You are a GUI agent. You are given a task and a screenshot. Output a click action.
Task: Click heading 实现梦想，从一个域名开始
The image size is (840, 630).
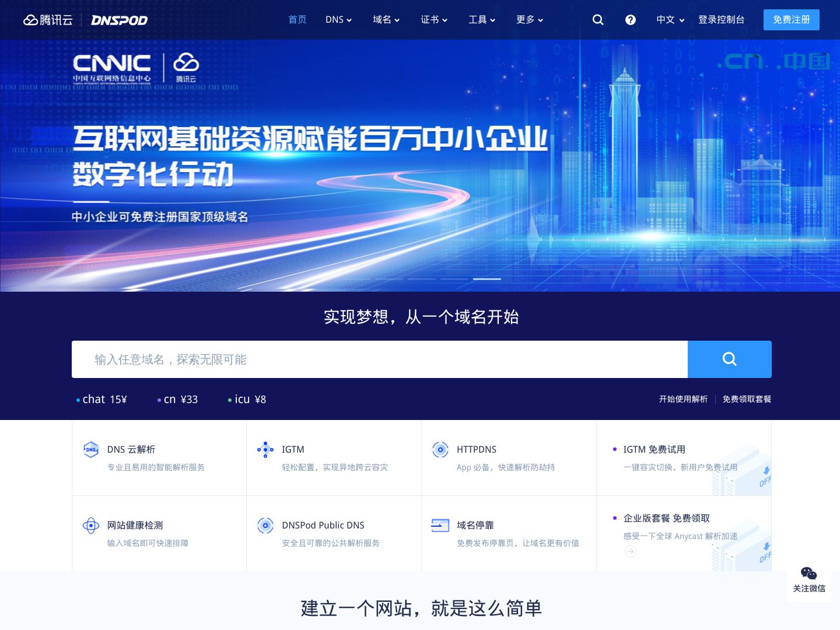pos(421,317)
